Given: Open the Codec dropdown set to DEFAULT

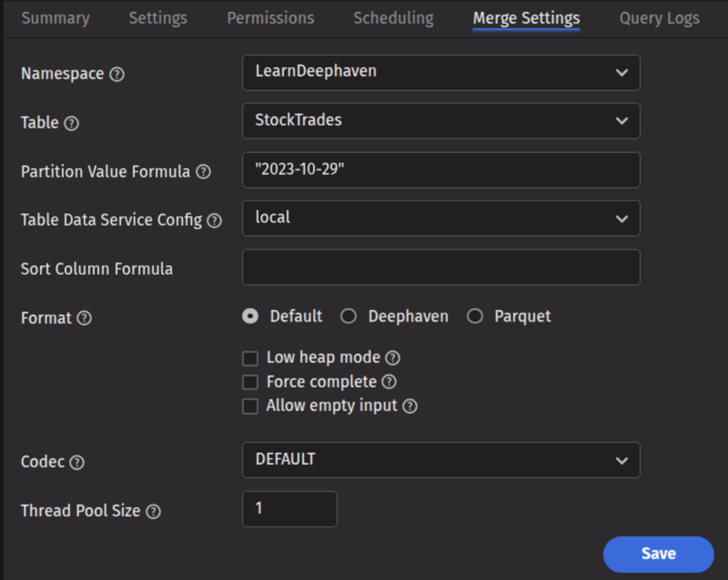Looking at the screenshot, I should [x=441, y=459].
